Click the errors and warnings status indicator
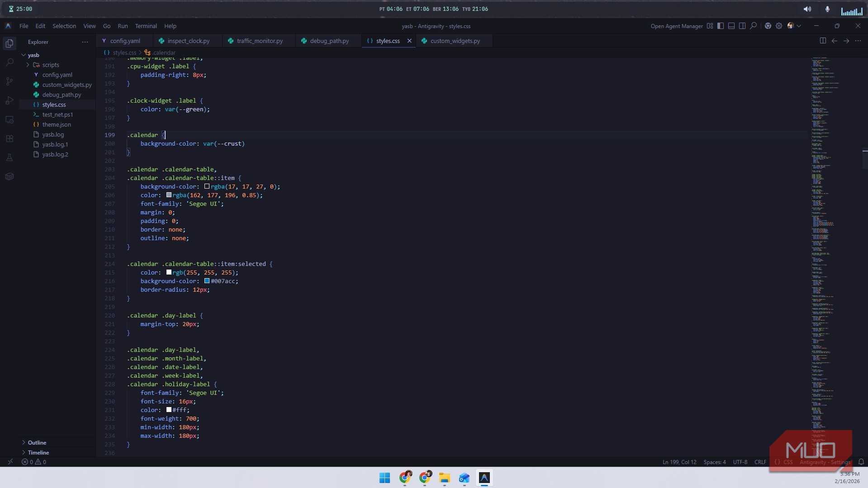Viewport: 868px width, 488px height. click(x=34, y=462)
